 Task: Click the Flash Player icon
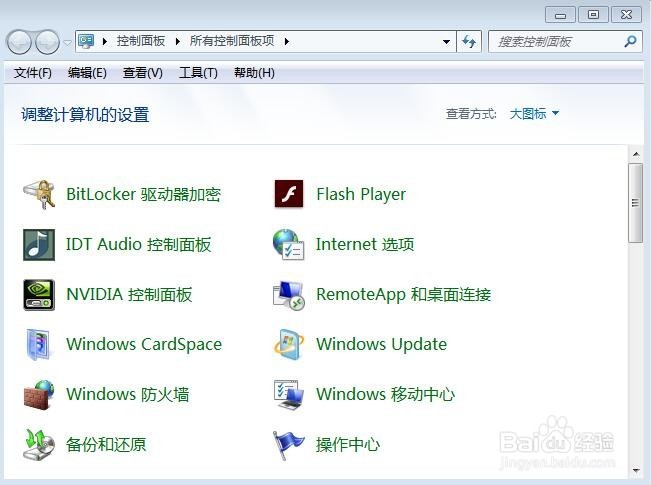click(x=289, y=194)
